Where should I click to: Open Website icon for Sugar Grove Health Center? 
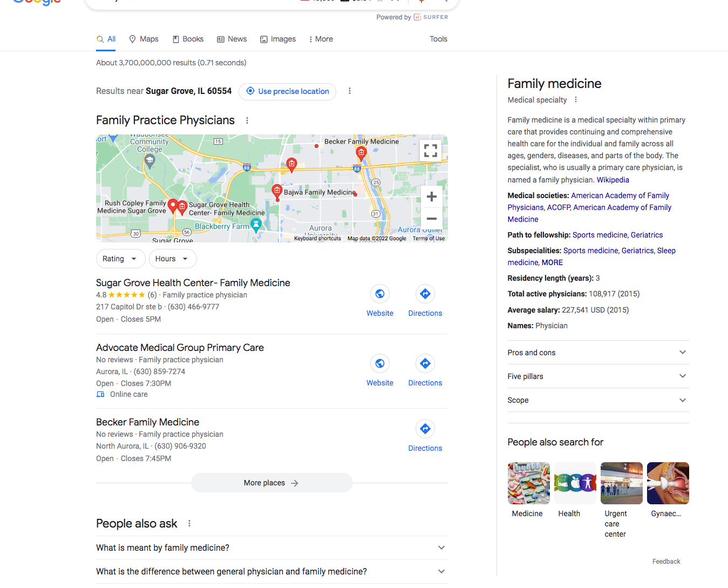[380, 294]
